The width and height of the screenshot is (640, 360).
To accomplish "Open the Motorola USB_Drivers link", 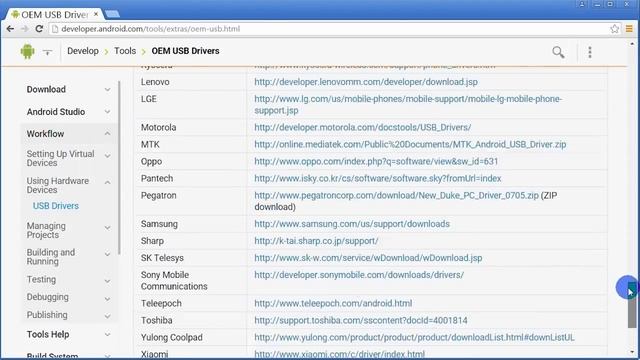I will pyautogui.click(x=362, y=127).
